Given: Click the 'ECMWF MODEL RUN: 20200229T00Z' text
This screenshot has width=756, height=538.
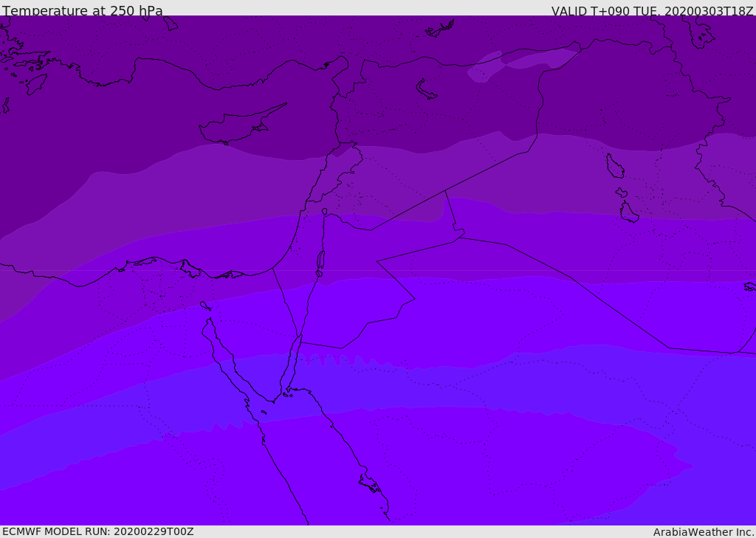Looking at the screenshot, I should [98, 531].
